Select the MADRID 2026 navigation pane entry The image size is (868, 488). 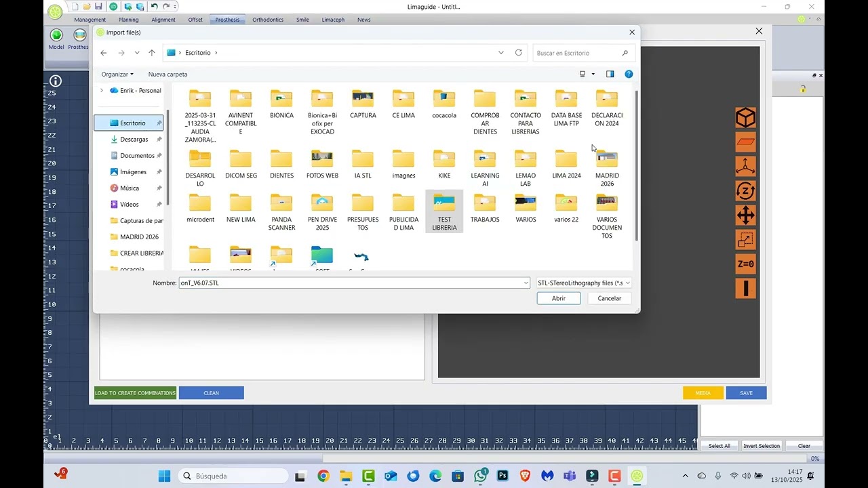coord(139,237)
